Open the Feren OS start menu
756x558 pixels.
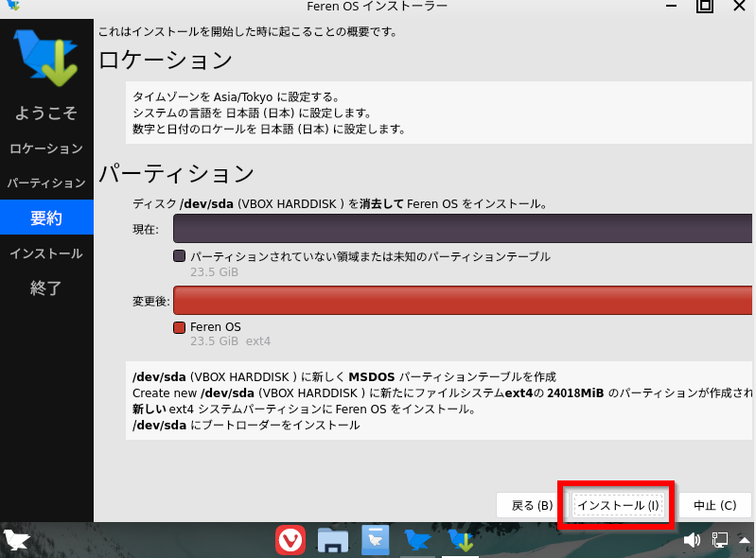pyautogui.click(x=16, y=540)
